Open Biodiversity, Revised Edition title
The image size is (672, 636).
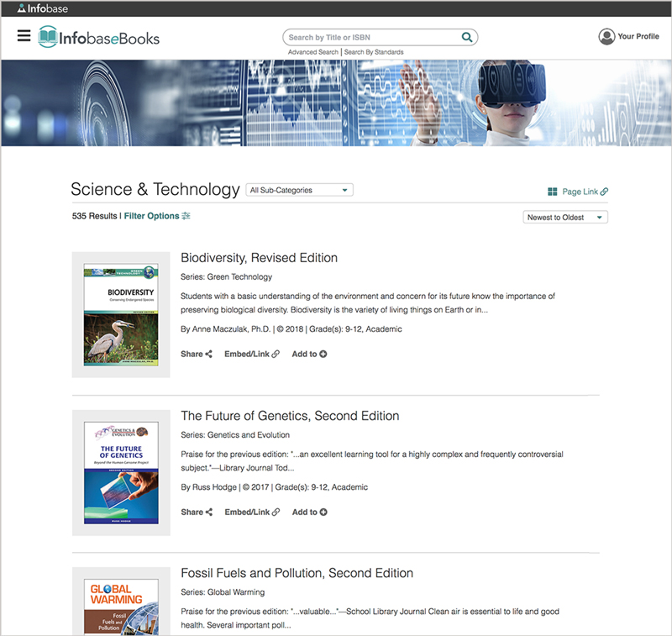point(260,258)
